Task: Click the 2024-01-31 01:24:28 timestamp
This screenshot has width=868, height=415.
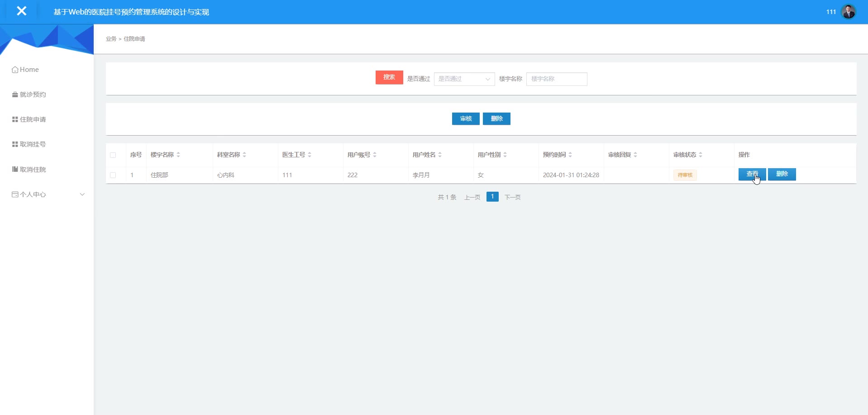Action: tap(571, 175)
